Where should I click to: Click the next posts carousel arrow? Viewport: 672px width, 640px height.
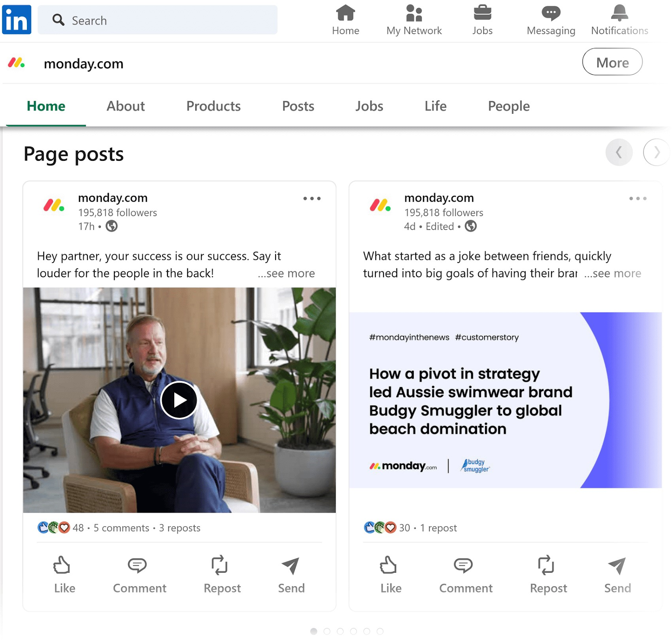pyautogui.click(x=656, y=152)
